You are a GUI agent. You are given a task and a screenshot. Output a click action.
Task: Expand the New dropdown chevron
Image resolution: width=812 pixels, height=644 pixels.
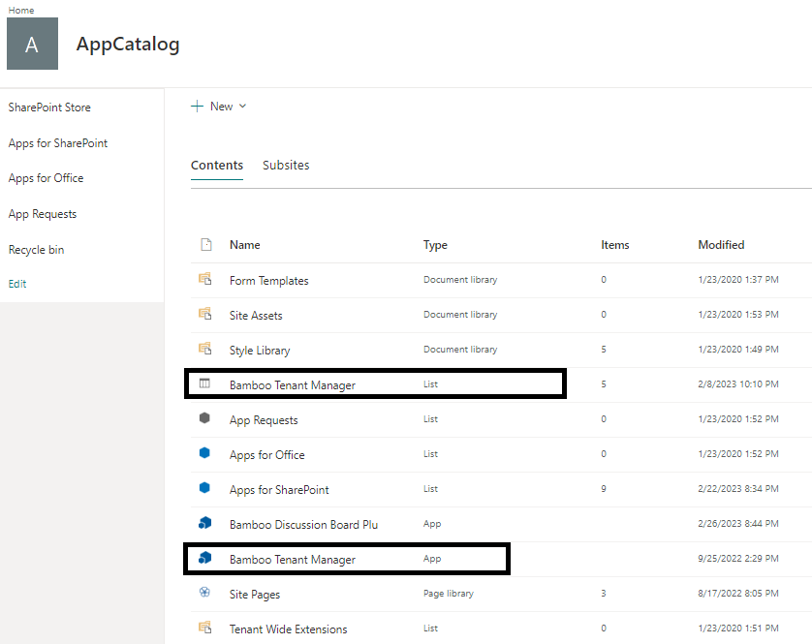(242, 107)
